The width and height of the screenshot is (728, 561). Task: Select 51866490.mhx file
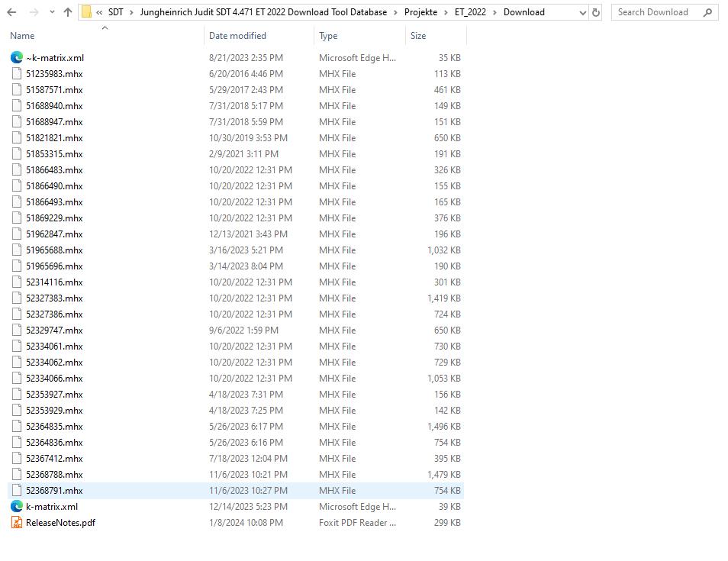(54, 186)
